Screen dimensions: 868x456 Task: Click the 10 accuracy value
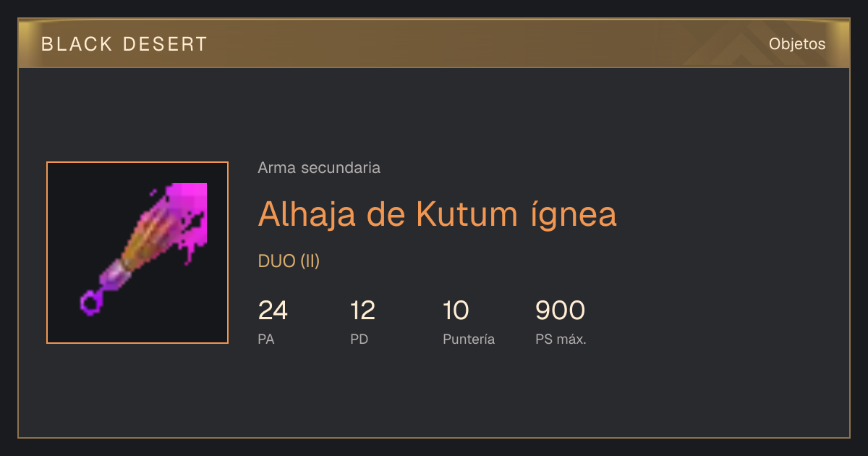[x=456, y=311]
